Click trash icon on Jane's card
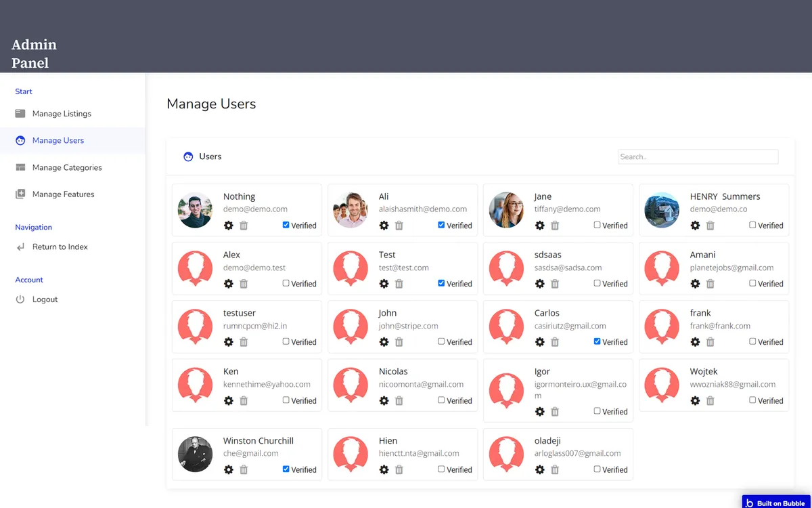The width and height of the screenshot is (812, 508). (x=555, y=226)
